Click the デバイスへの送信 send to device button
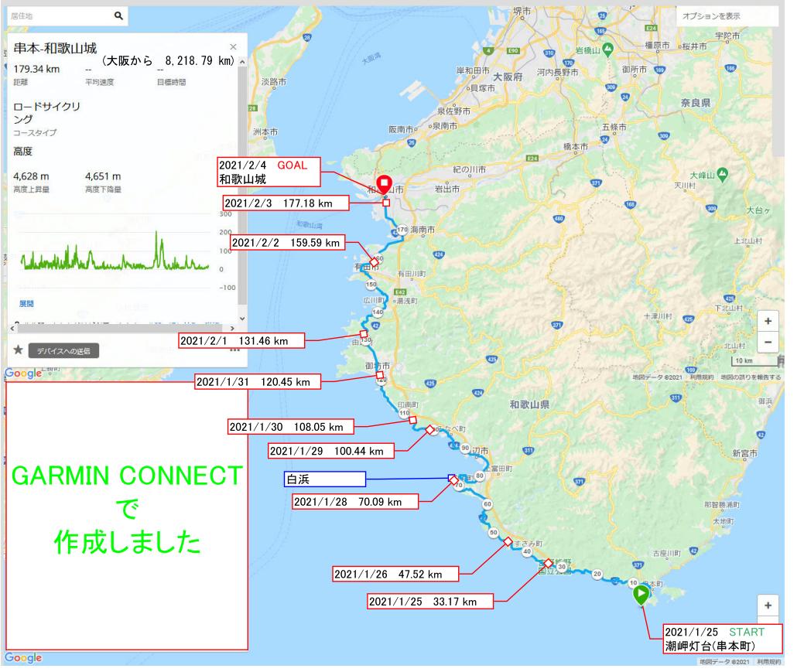 click(x=63, y=350)
